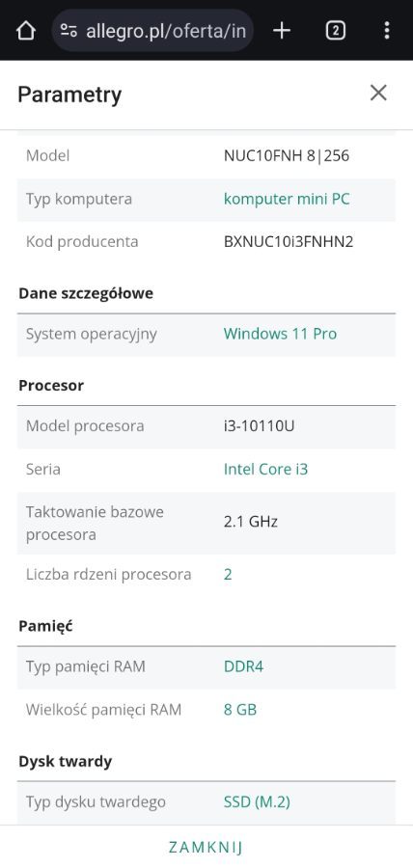Select the NUC10FNH 8|256 model value
Viewport: 413px width, 868px height.
coord(287,155)
